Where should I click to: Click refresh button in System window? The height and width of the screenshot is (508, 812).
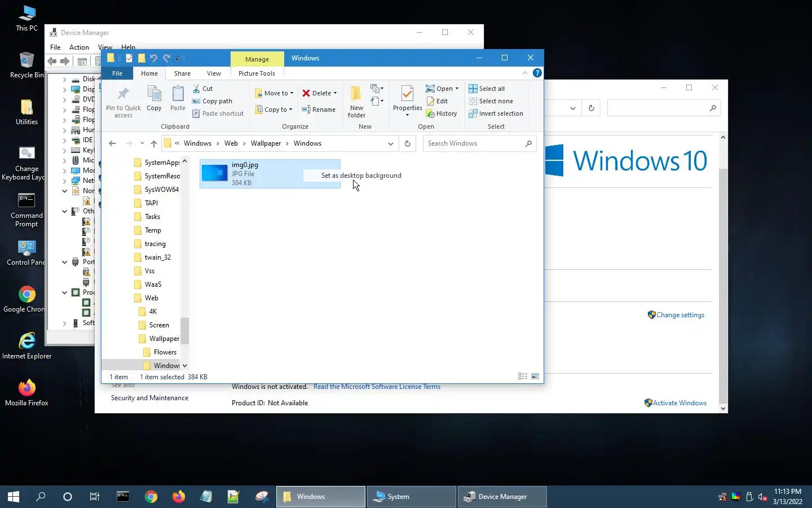click(x=591, y=108)
